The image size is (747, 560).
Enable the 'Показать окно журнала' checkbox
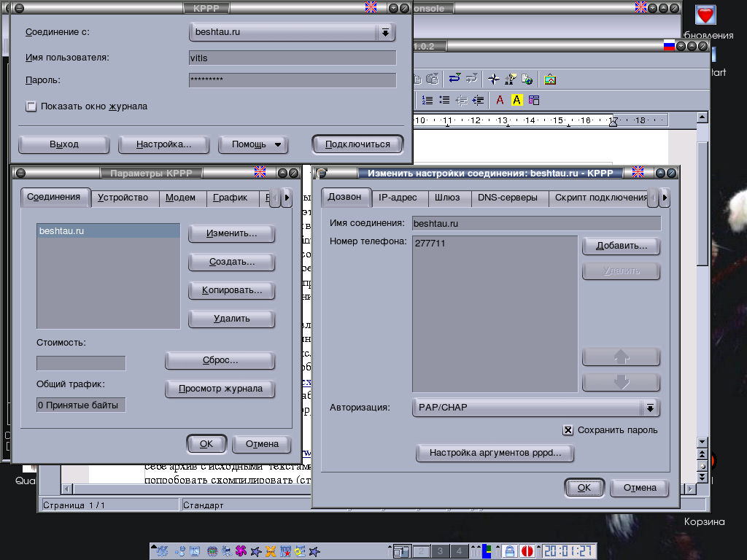coord(31,106)
